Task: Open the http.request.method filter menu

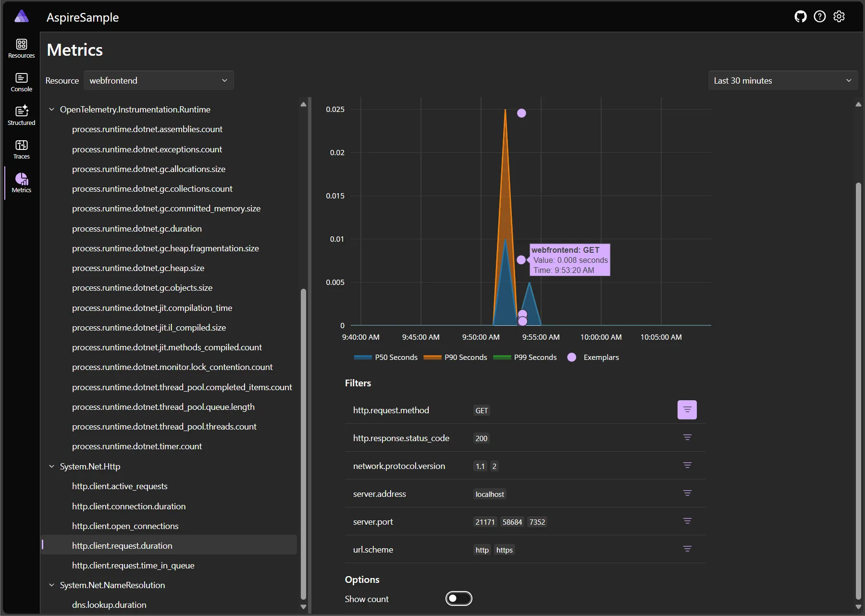Action: (687, 410)
